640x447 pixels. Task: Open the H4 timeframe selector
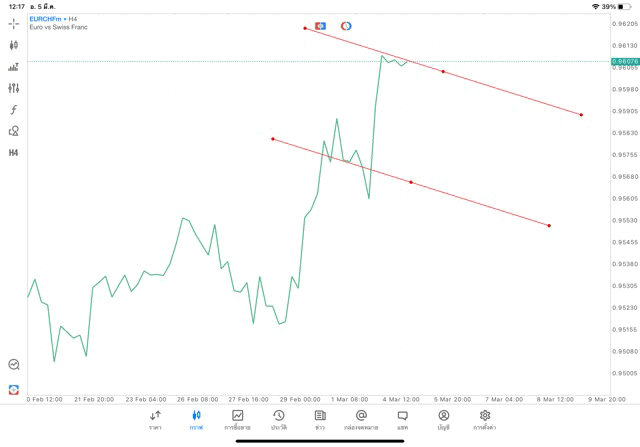tap(14, 152)
